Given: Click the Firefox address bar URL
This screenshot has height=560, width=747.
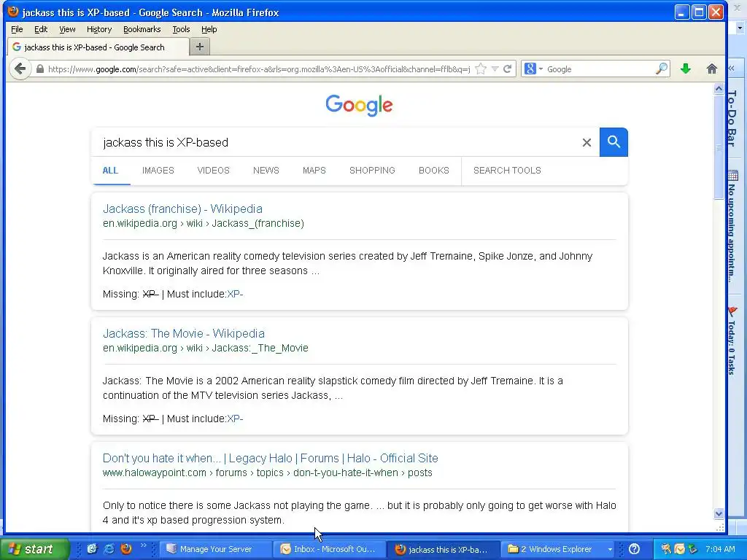Looking at the screenshot, I should pos(259,69).
